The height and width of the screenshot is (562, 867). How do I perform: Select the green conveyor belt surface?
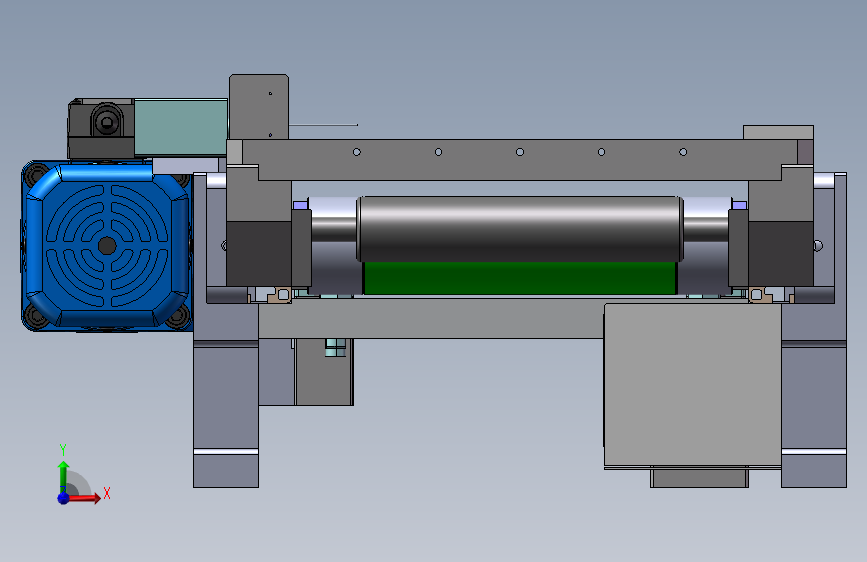[520, 278]
